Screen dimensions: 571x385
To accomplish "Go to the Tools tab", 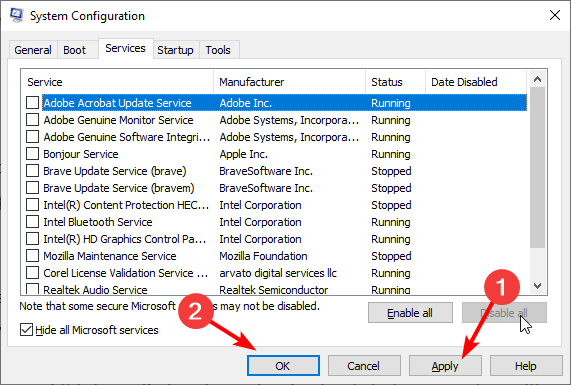I will 218,50.
